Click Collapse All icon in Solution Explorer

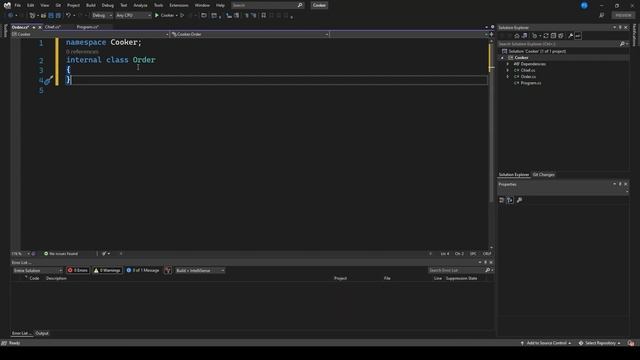pos(553,36)
